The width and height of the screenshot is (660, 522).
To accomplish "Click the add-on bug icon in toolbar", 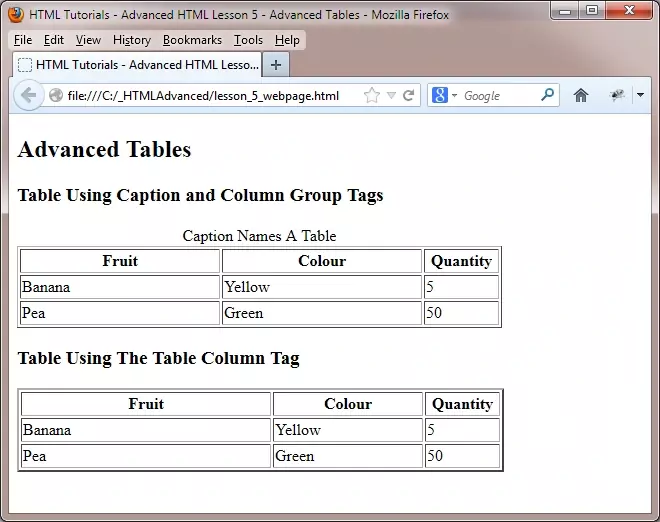I will click(617, 96).
